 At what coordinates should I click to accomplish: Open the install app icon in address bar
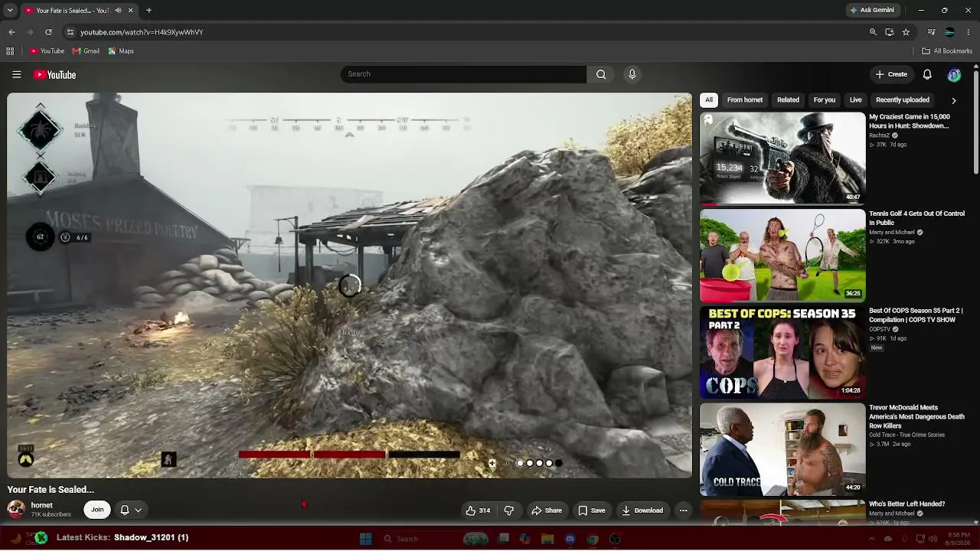tap(889, 32)
